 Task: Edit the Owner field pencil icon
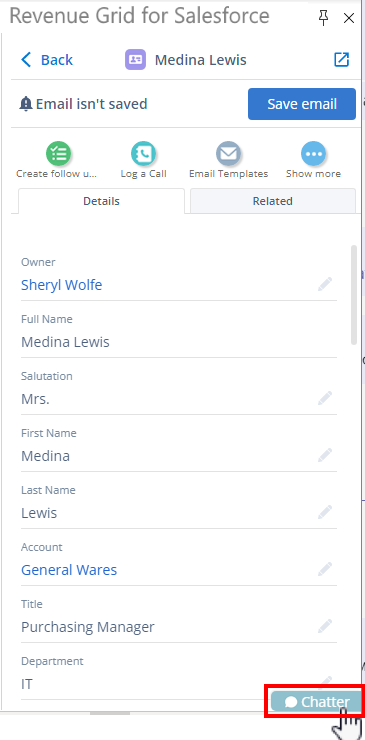tap(325, 285)
